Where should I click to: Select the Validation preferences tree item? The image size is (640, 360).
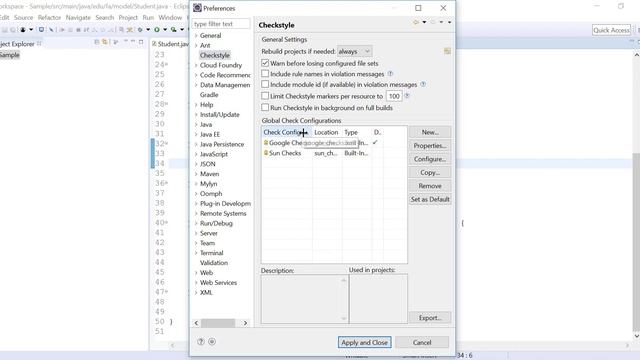coord(214,263)
